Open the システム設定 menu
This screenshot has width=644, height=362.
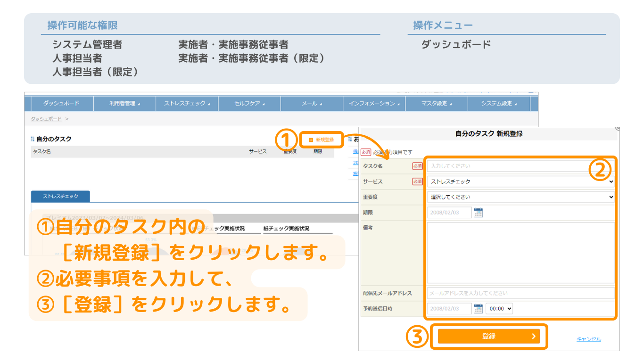tap(499, 104)
